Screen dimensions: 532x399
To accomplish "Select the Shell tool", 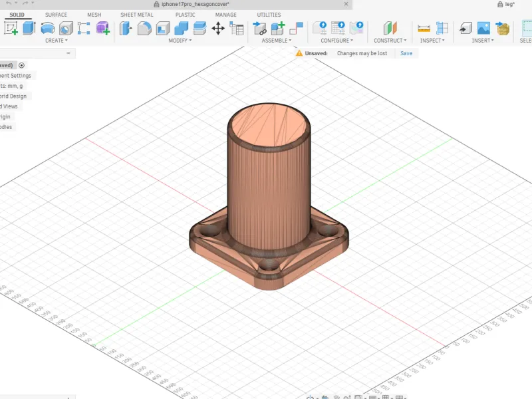I will tap(163, 28).
